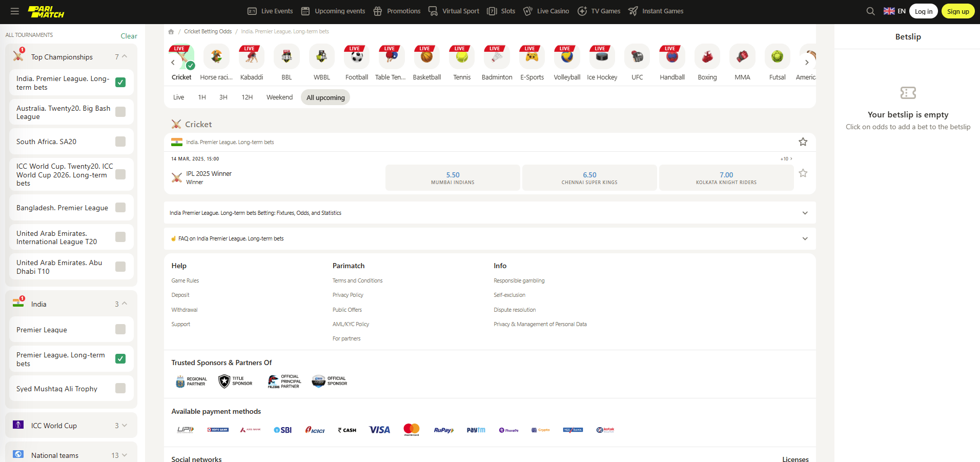Open the hamburger menu icon
The width and height of the screenshot is (980, 462).
pos(14,11)
